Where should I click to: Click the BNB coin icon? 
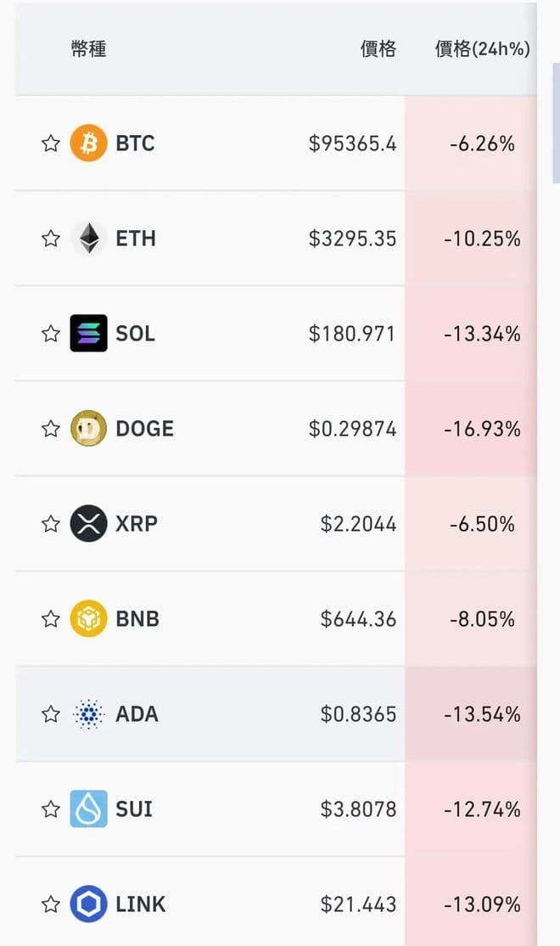pyautogui.click(x=88, y=618)
